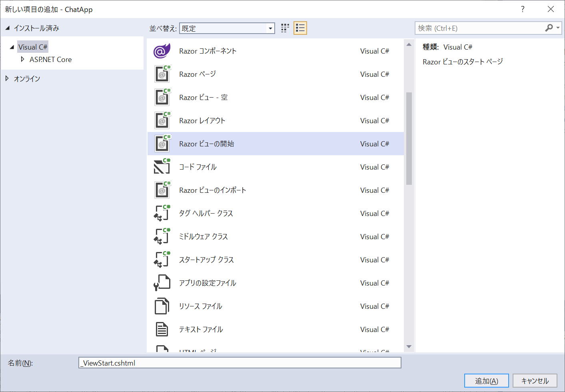Open the help question mark button
The image size is (565, 392).
coord(523,9)
